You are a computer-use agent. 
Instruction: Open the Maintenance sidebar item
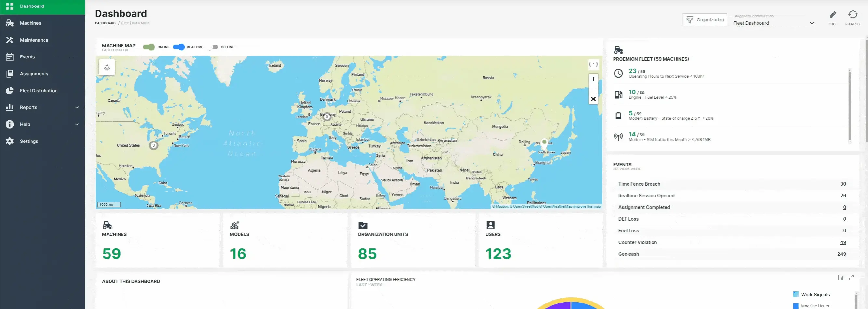34,40
